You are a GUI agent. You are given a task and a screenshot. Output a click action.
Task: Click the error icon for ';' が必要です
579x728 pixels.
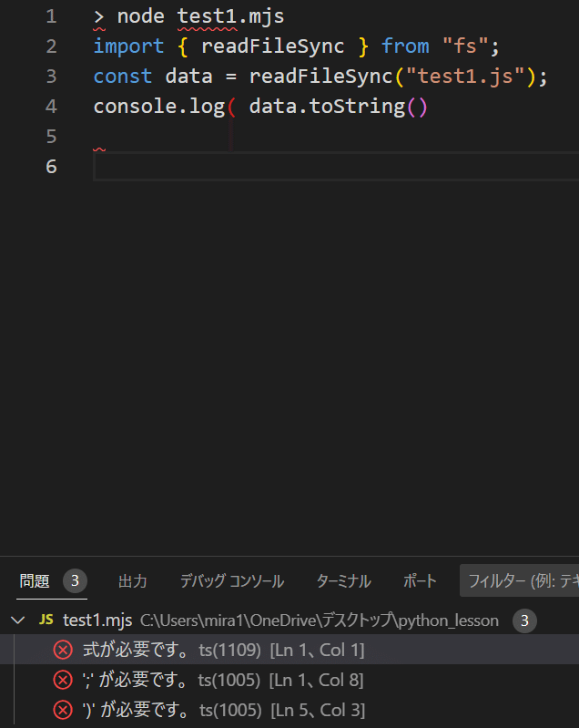[x=63, y=681]
